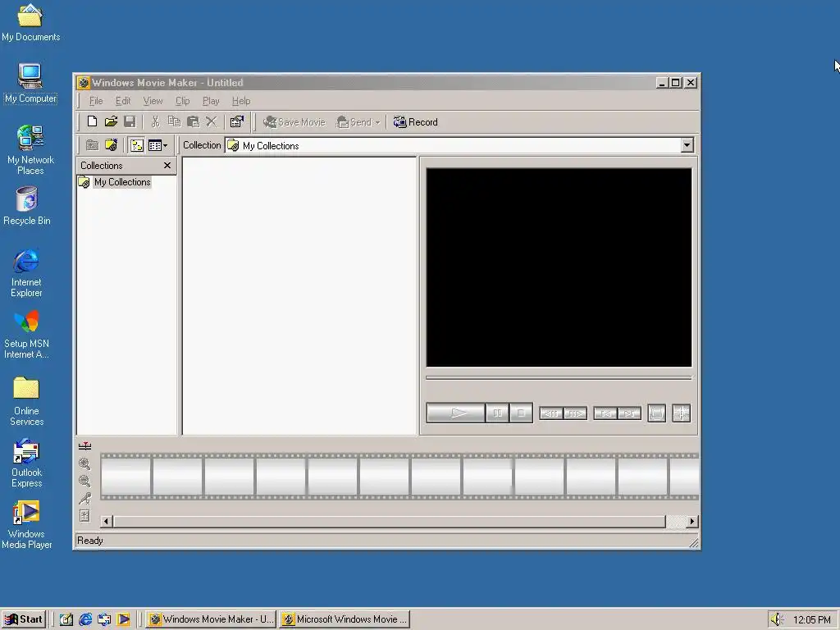The height and width of the screenshot is (630, 840).
Task: Open the Play menu
Action: coord(211,101)
